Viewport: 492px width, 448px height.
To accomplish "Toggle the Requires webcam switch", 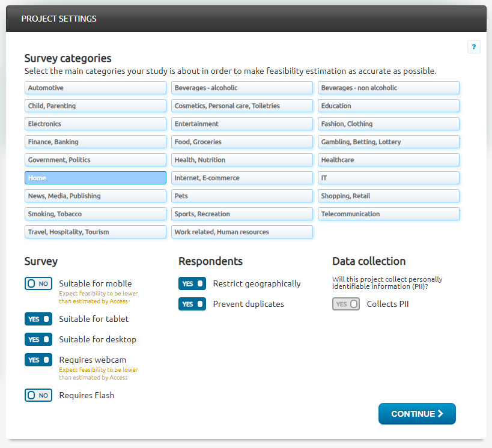I will [x=38, y=360].
